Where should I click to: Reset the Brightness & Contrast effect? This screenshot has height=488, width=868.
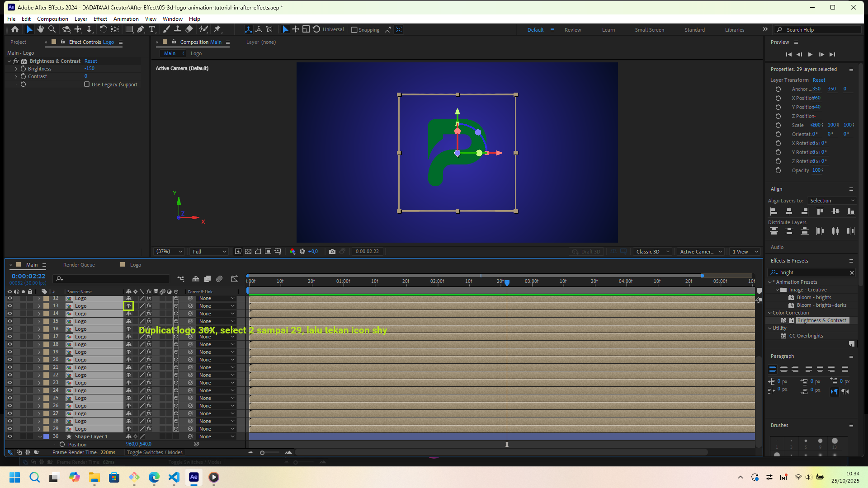click(90, 61)
